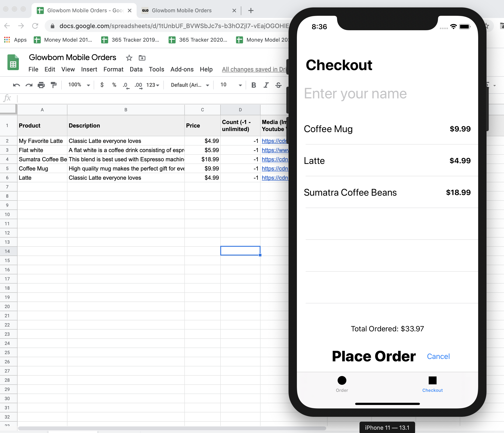Click the Print icon

pos(41,85)
